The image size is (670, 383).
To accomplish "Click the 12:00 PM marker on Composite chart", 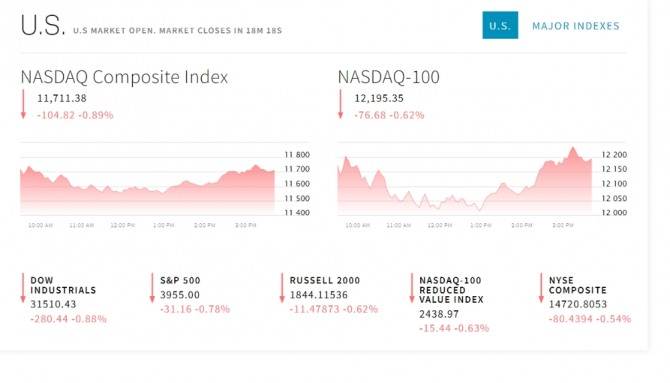I will [123, 225].
